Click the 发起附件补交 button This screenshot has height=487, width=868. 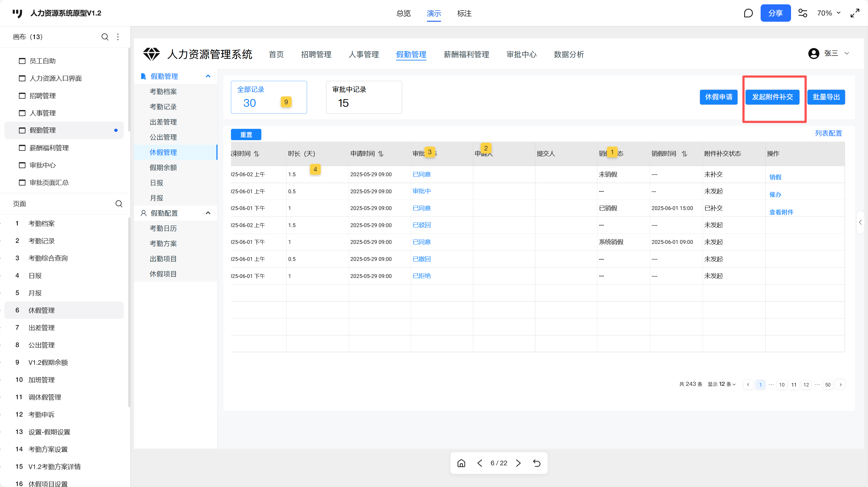pyautogui.click(x=772, y=97)
